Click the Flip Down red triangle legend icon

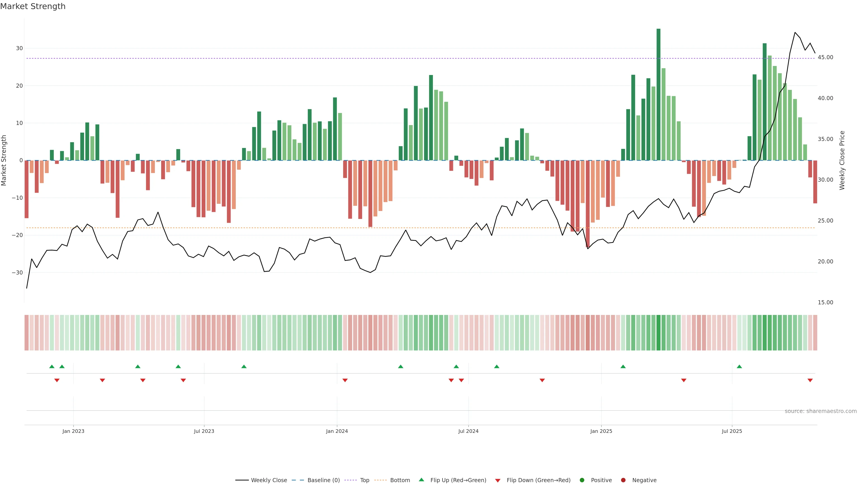coord(498,481)
